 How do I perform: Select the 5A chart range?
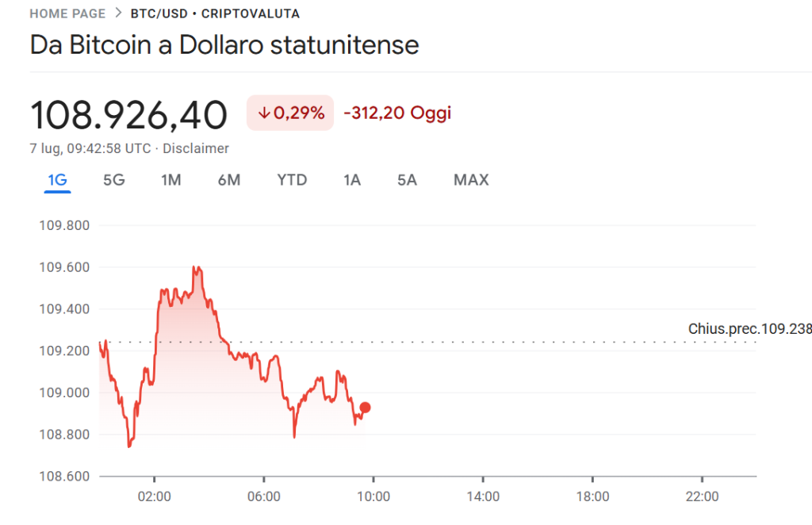click(407, 180)
